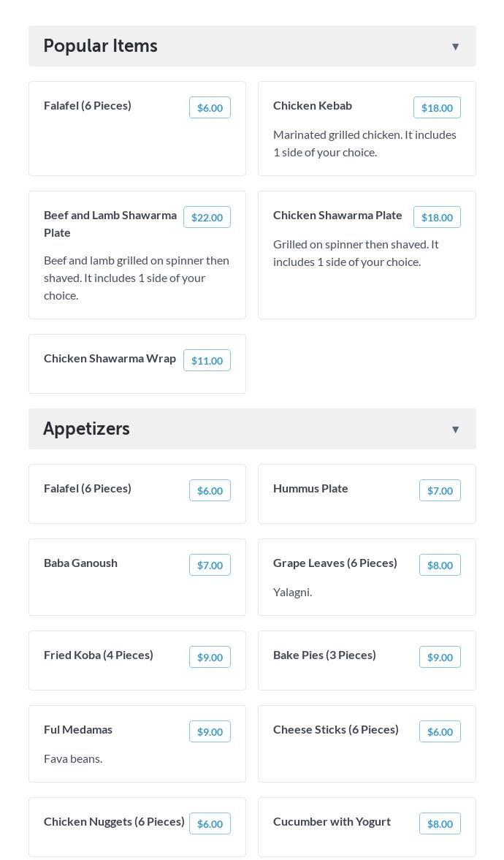The height and width of the screenshot is (860, 504).
Task: Click the $22.00 Beef and Lamb Shawarma price
Action: tap(207, 217)
